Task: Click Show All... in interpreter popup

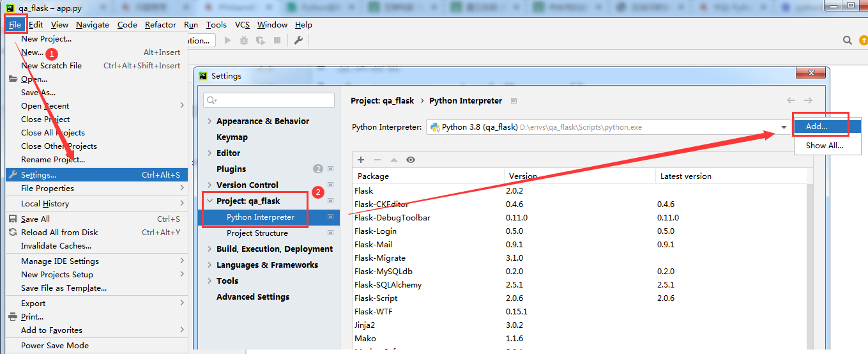Action: pos(828,145)
